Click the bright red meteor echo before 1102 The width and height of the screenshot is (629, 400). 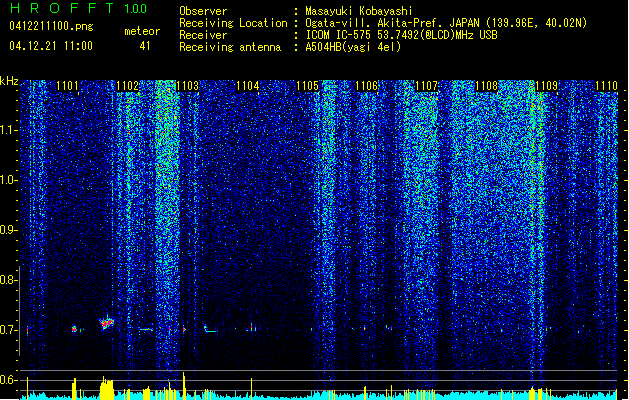click(107, 323)
